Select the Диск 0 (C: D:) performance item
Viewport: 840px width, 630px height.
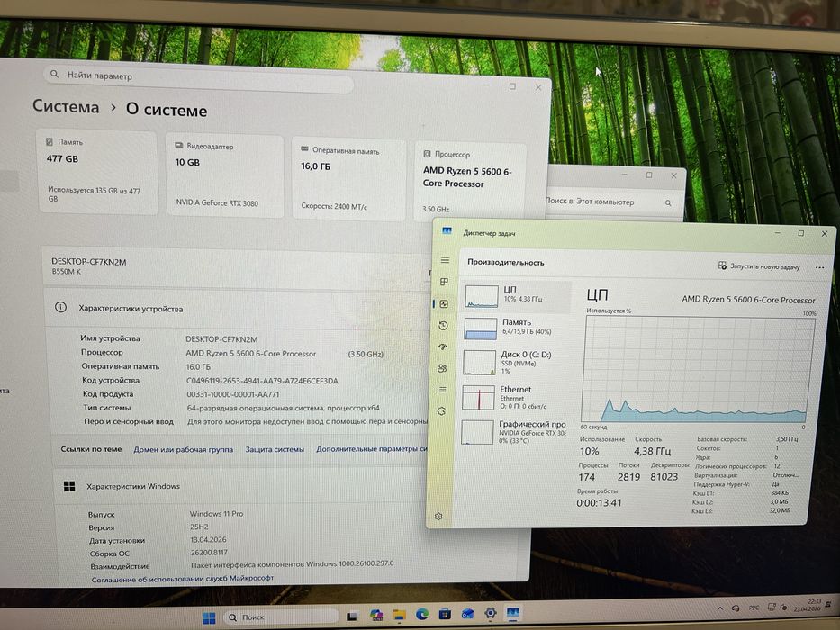[514, 363]
